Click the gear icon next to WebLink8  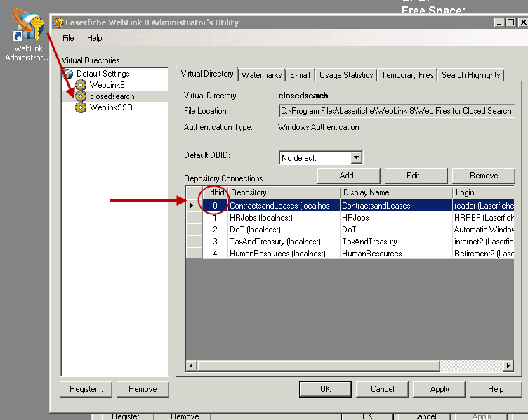[x=81, y=85]
